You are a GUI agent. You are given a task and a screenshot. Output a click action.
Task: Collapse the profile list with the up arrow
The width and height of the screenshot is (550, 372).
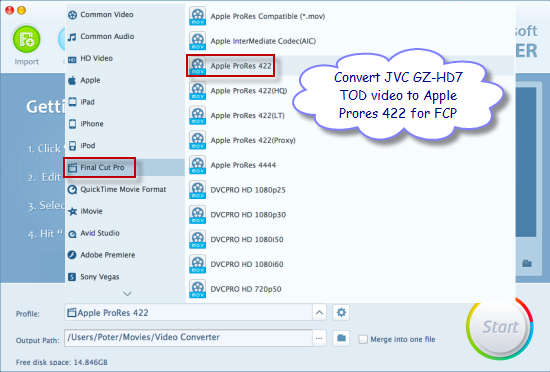click(319, 312)
